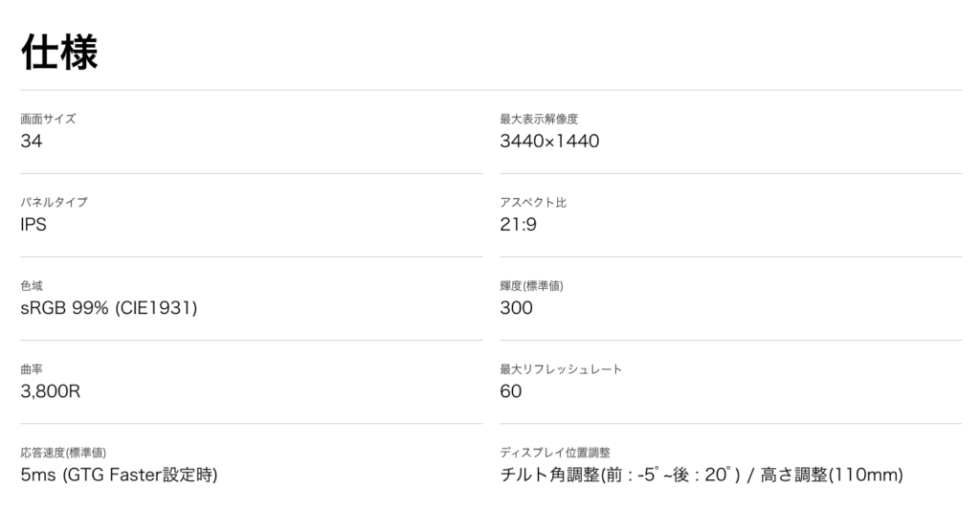Click the 仕様 heading
Image resolution: width=980 pixels, height=532 pixels.
pos(59,52)
